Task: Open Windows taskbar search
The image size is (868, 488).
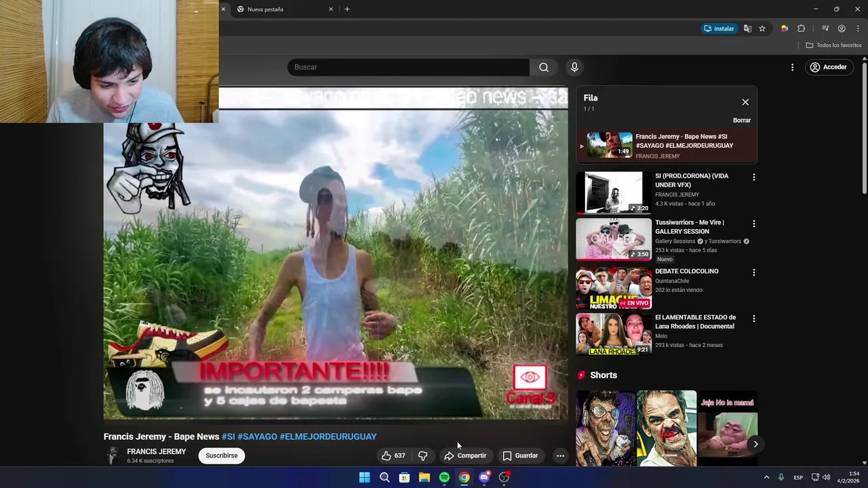Action: [384, 477]
